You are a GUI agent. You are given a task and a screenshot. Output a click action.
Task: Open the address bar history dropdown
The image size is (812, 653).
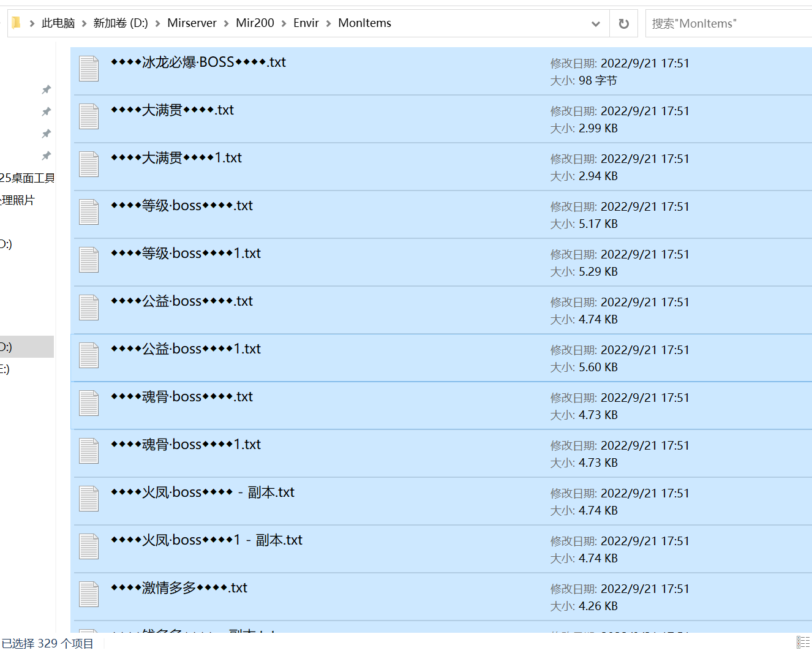tap(595, 23)
